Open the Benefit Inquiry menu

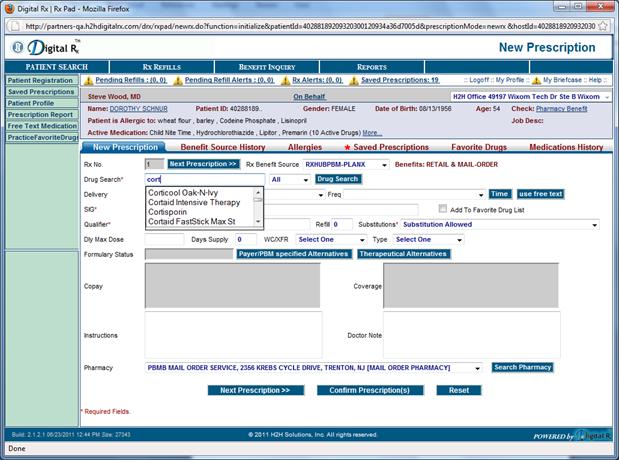click(265, 67)
